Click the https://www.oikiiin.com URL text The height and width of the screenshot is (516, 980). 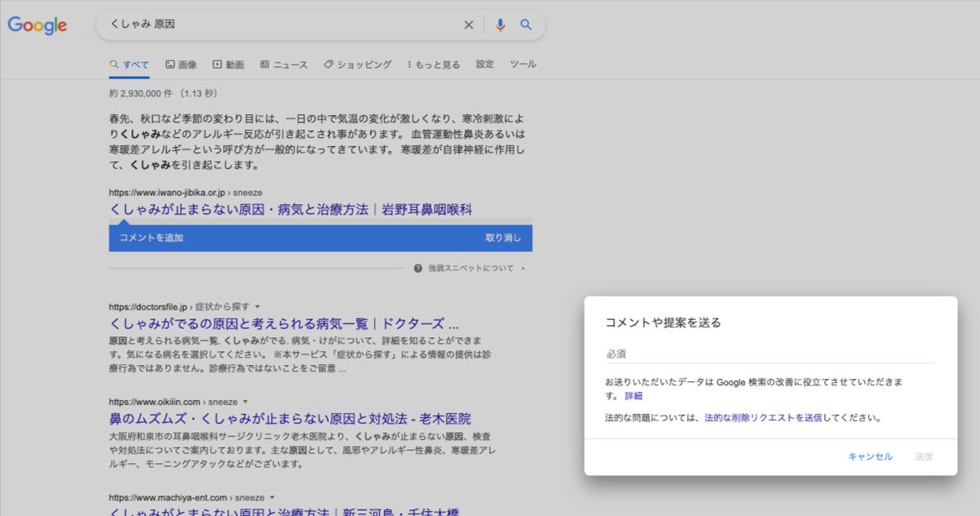point(154,403)
